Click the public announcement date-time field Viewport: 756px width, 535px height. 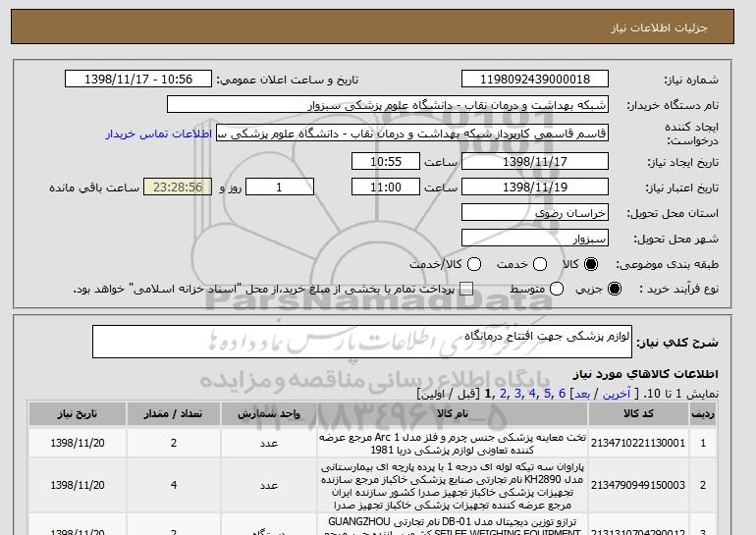[x=138, y=80]
